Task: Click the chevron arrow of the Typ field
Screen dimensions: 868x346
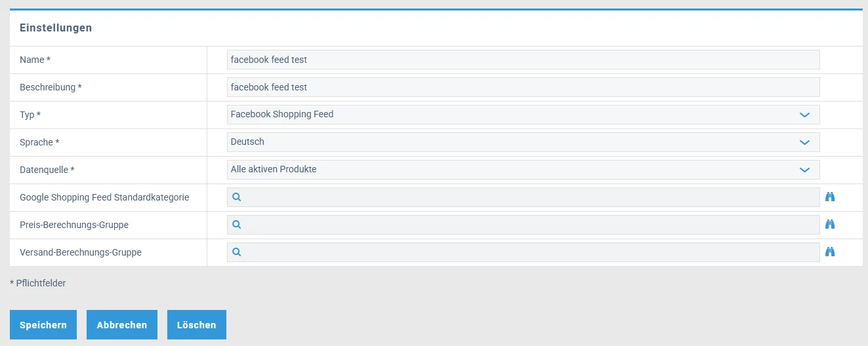Action: pos(805,115)
